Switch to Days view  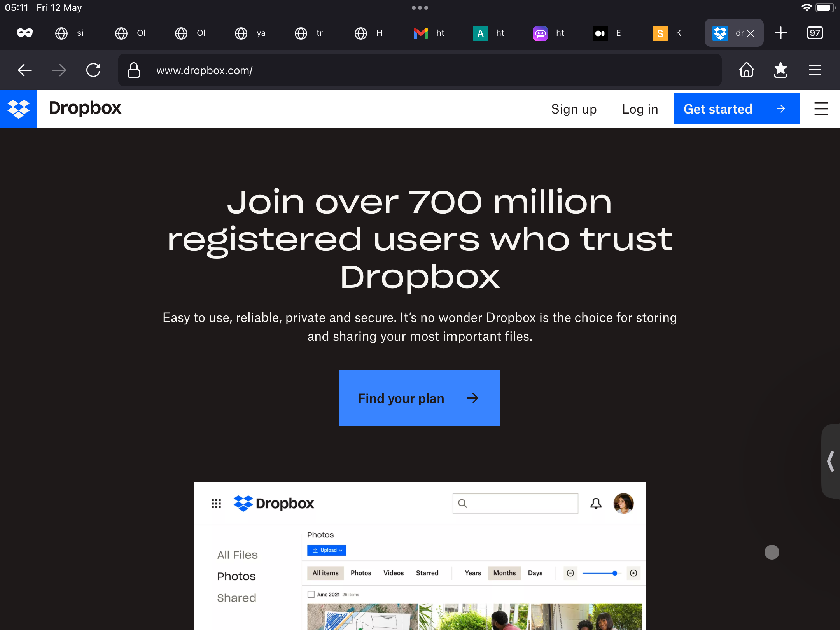point(535,573)
